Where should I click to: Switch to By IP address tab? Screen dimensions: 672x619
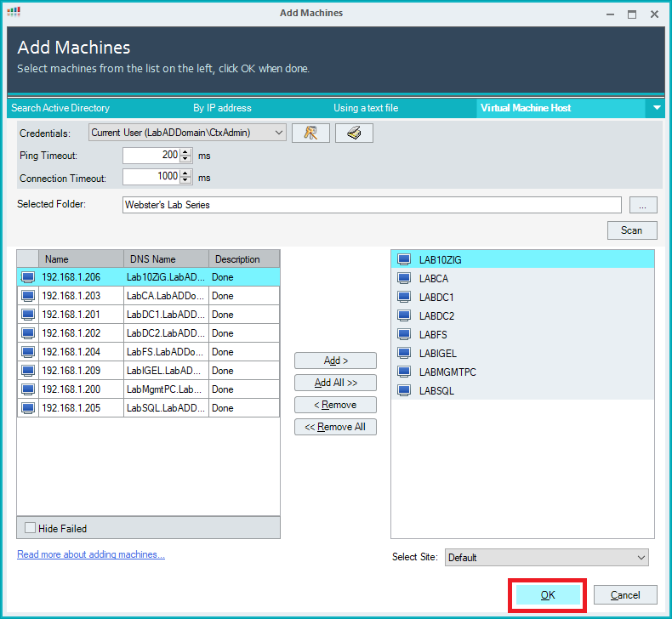pos(222,108)
